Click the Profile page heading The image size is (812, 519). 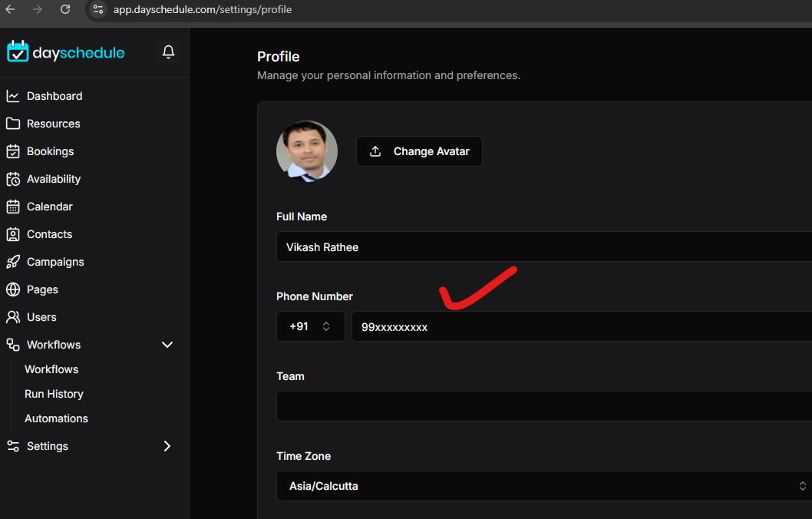click(279, 57)
